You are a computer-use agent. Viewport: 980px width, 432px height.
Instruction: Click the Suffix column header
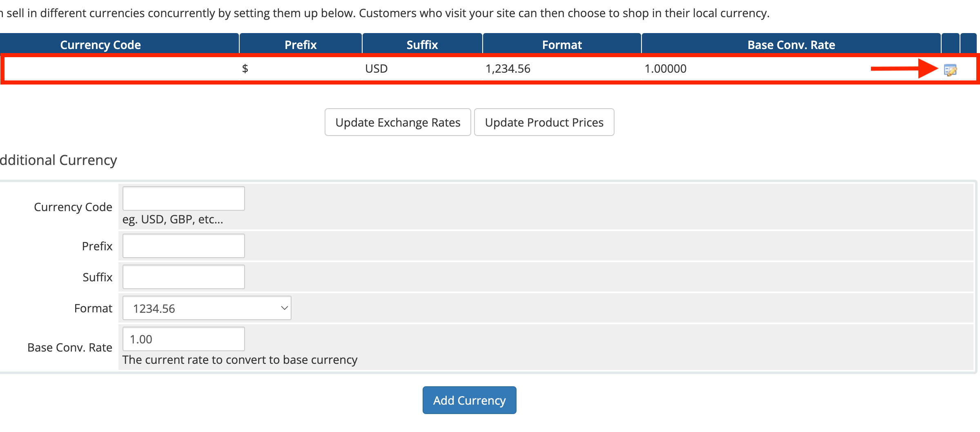click(x=422, y=45)
